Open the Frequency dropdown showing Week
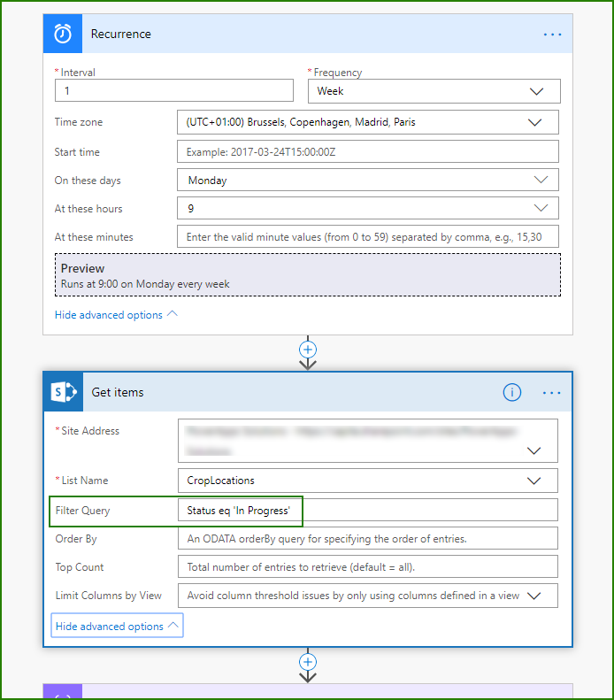This screenshot has width=614, height=700. [434, 91]
